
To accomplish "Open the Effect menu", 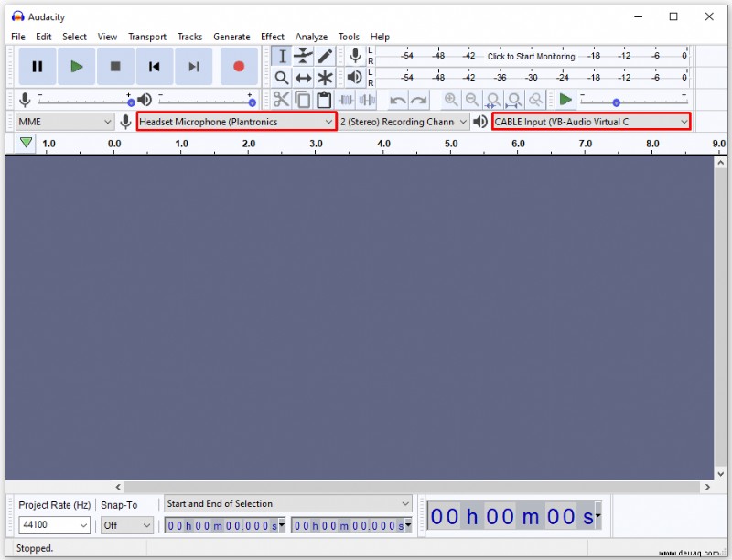I will click(x=272, y=37).
